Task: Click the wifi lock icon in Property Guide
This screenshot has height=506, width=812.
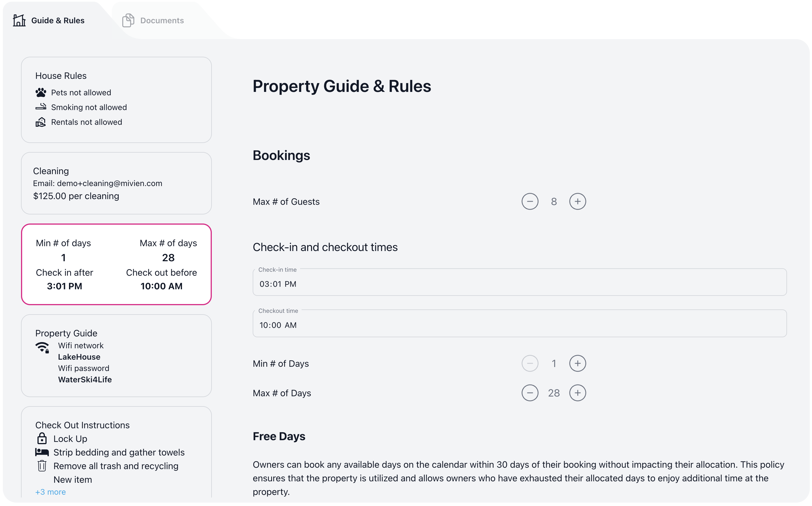Action: [x=43, y=348]
